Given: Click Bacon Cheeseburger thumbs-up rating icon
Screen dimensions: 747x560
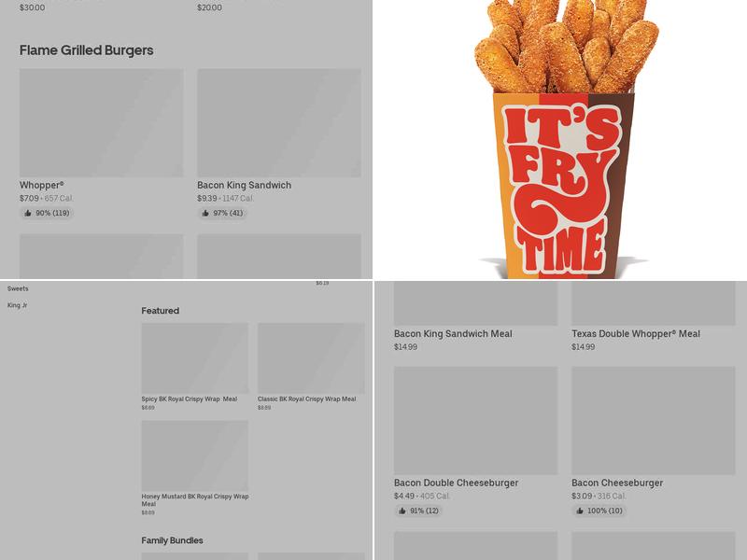Looking at the screenshot, I should click(580, 511).
